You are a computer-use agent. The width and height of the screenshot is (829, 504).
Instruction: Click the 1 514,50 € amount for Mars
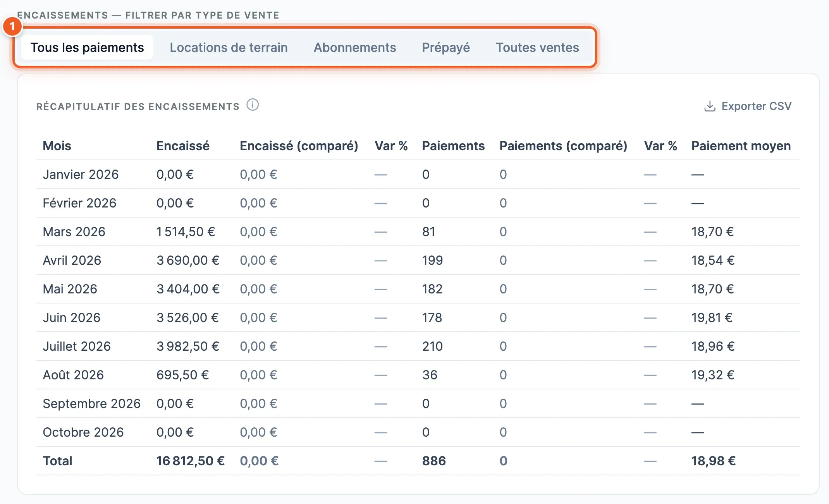click(186, 231)
